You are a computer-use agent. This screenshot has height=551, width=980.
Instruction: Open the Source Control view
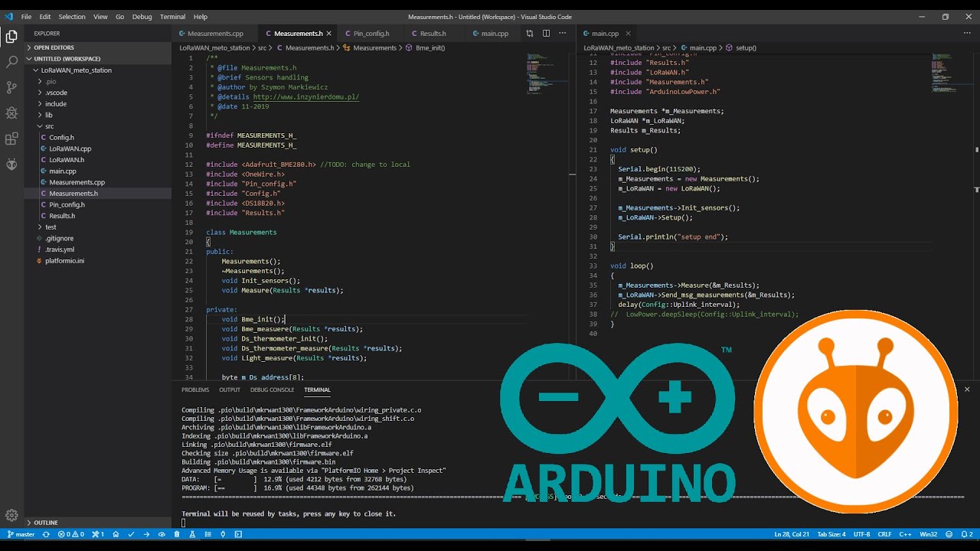click(11, 87)
